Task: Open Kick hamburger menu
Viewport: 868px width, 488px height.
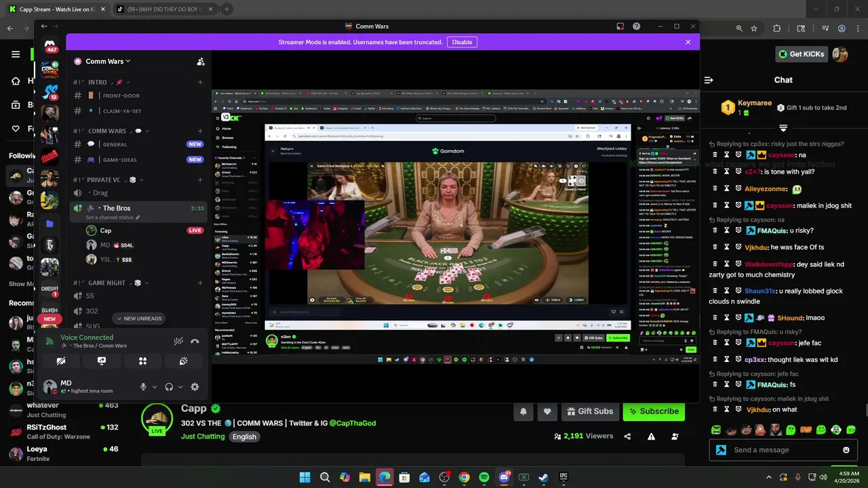Action: [x=15, y=54]
